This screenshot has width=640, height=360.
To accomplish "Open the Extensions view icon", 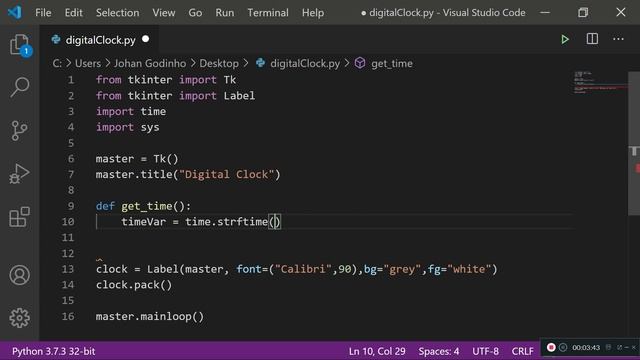I will (x=20, y=217).
